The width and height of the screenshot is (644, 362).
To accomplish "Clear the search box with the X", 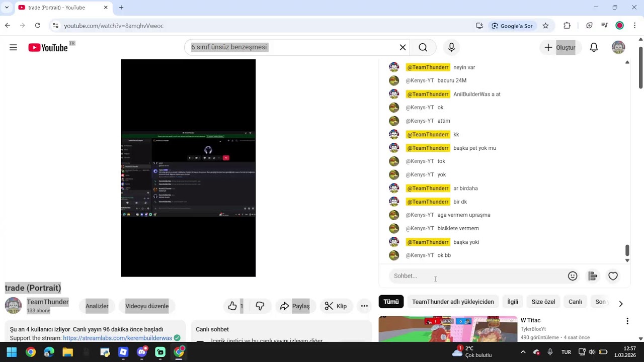I will (403, 47).
